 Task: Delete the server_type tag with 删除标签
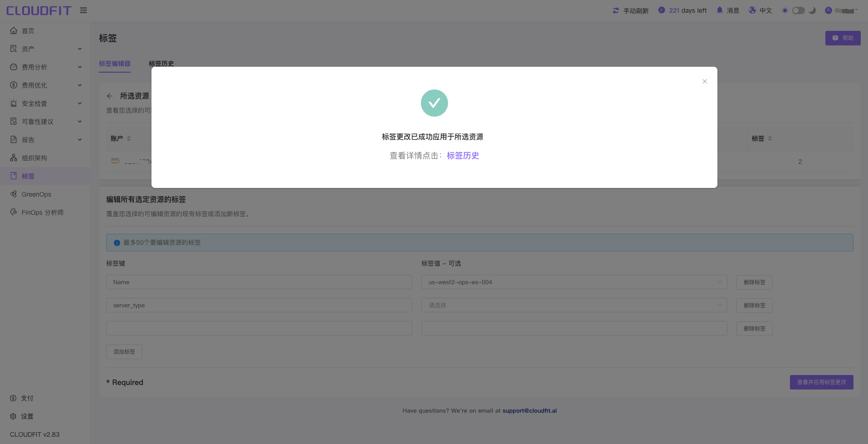point(755,306)
